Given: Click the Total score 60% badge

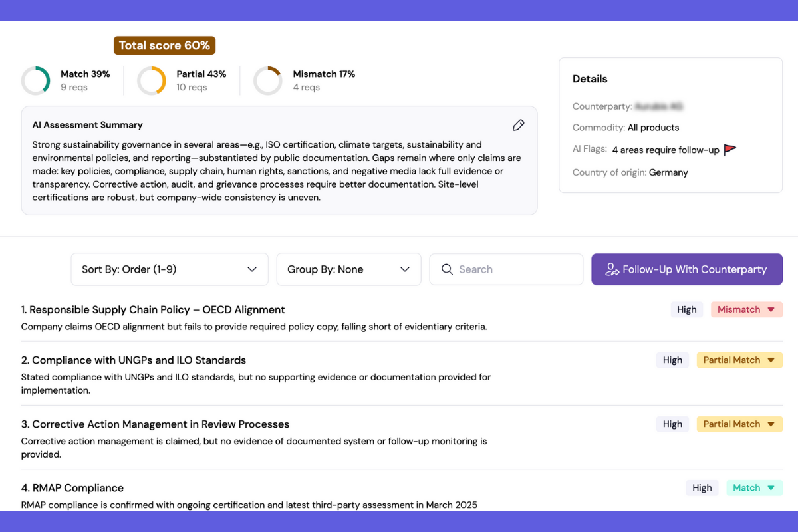Looking at the screenshot, I should click(164, 45).
